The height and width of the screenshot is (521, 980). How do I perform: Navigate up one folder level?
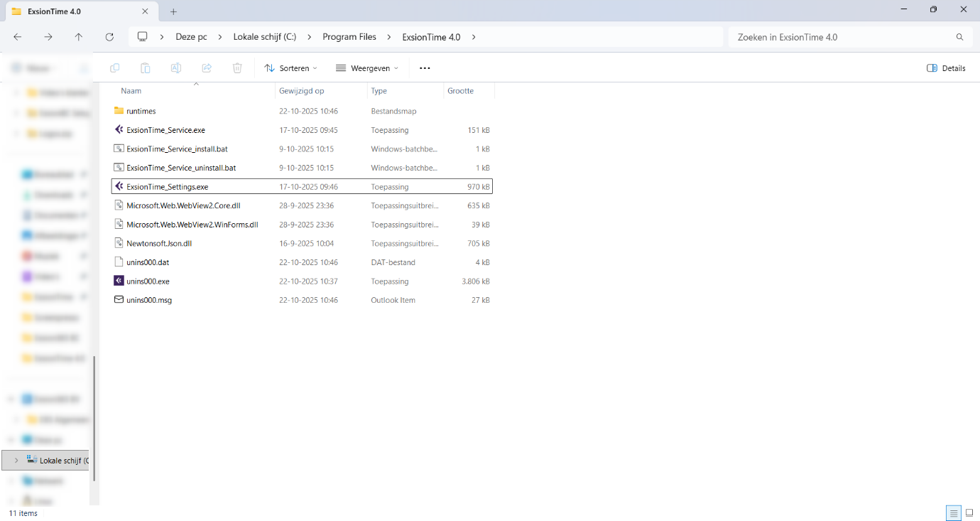(x=79, y=37)
